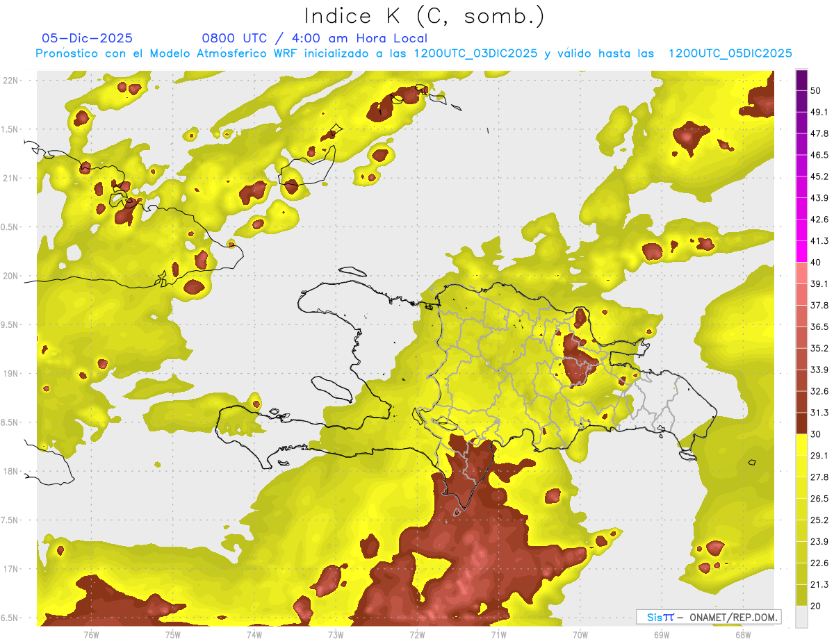Click the bright yellow colorbar segment between 29.1 and 30

(x=801, y=445)
